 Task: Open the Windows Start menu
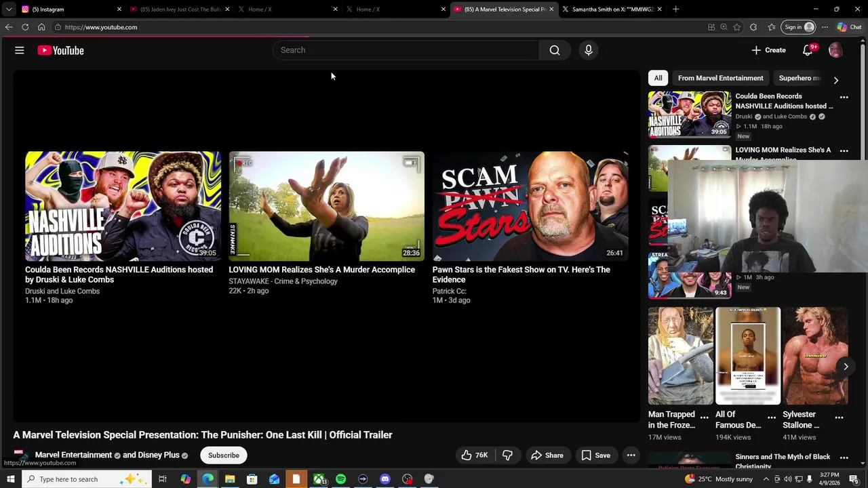(10, 479)
